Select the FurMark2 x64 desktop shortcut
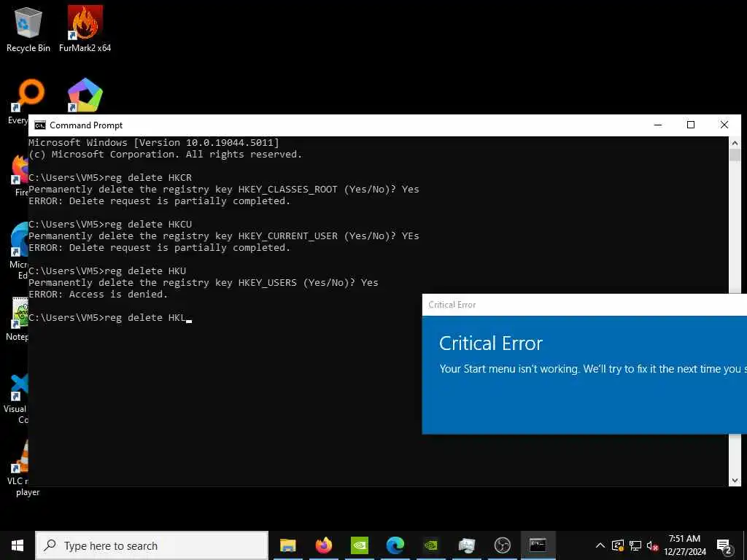The width and height of the screenshot is (747, 560). 85,29
